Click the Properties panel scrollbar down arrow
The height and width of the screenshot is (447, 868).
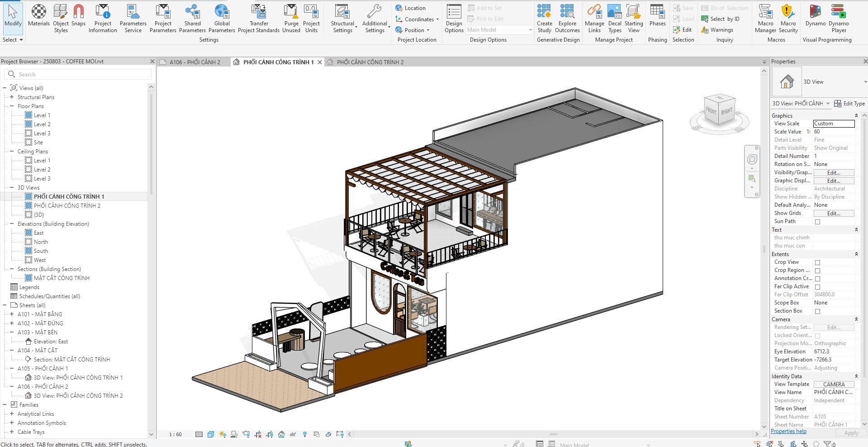pos(865,424)
